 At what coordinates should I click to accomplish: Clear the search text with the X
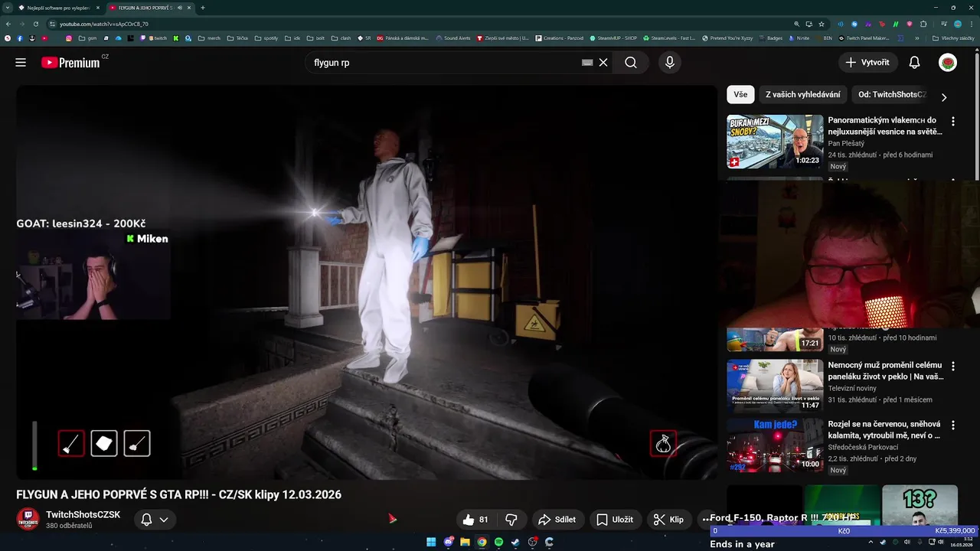tap(603, 63)
